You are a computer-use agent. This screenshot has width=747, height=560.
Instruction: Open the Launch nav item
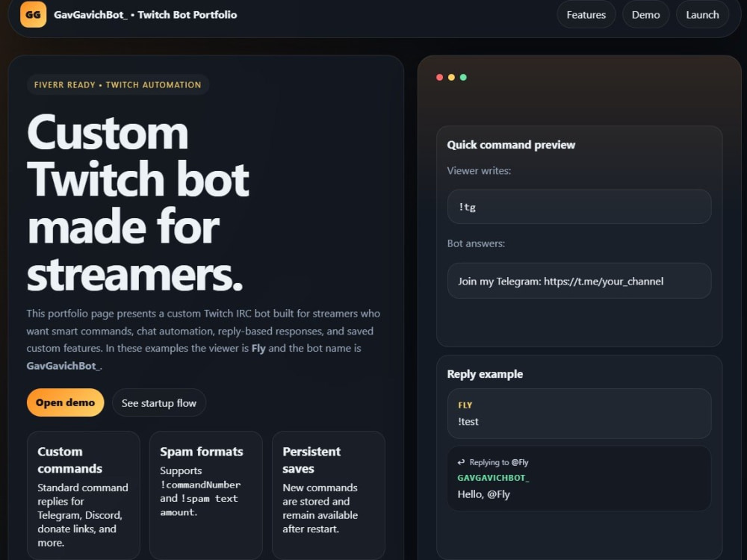(x=702, y=15)
